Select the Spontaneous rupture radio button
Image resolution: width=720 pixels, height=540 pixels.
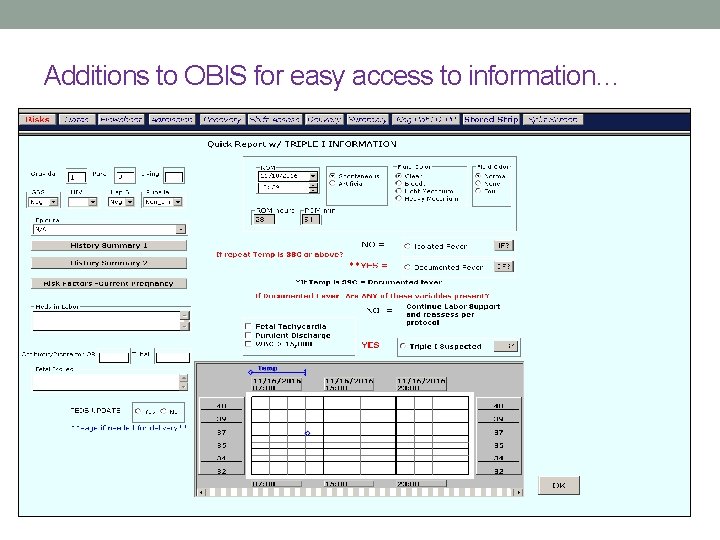(332, 176)
